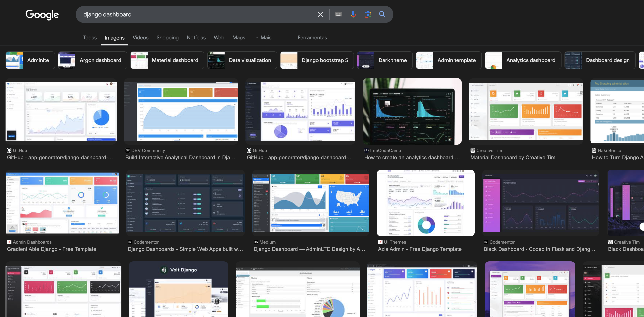Screen dimensions: 644x317
Task: Submit search with magnifying glass icon
Action: [382, 14]
